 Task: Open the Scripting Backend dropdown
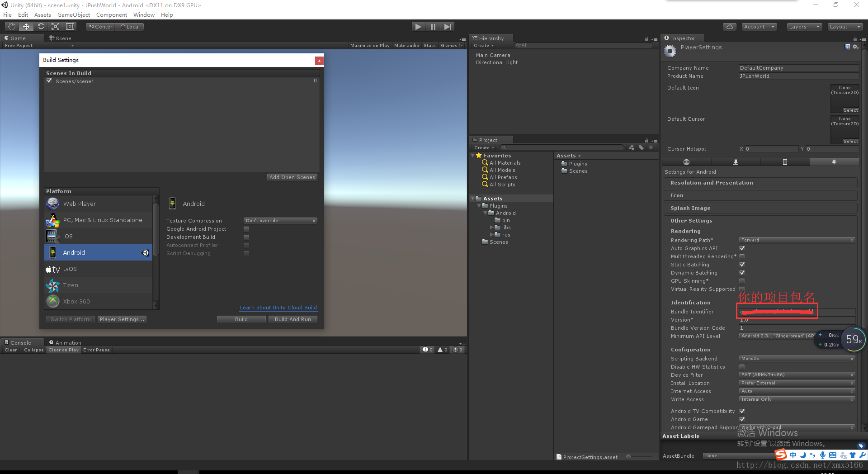pos(797,359)
